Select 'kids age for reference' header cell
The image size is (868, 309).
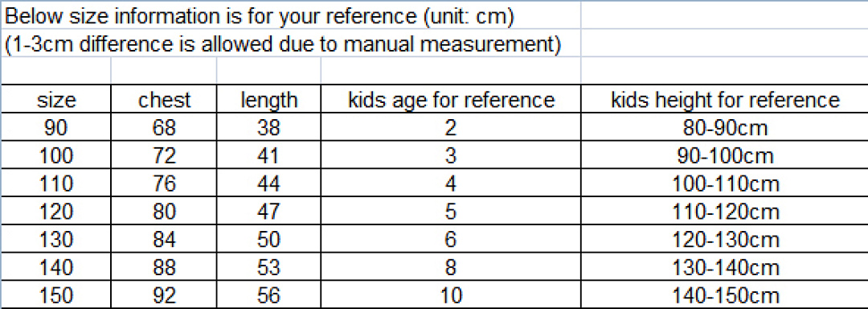pyautogui.click(x=451, y=101)
